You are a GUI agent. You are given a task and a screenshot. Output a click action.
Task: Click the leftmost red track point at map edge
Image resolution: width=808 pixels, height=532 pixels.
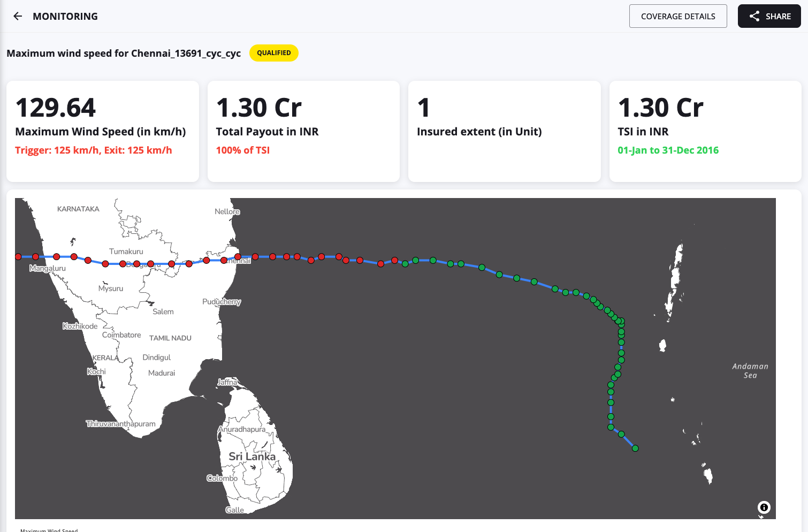tap(18, 257)
